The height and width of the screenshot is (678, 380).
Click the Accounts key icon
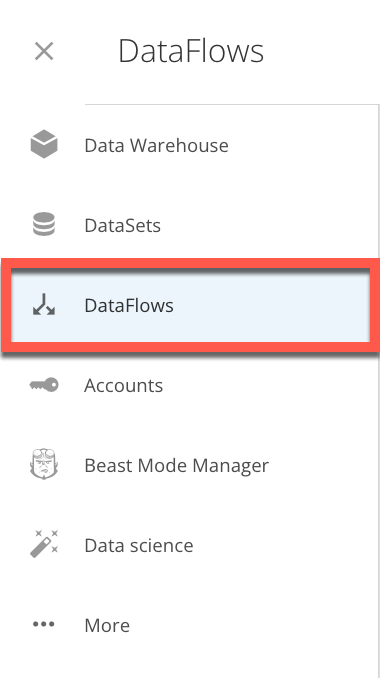(44, 384)
